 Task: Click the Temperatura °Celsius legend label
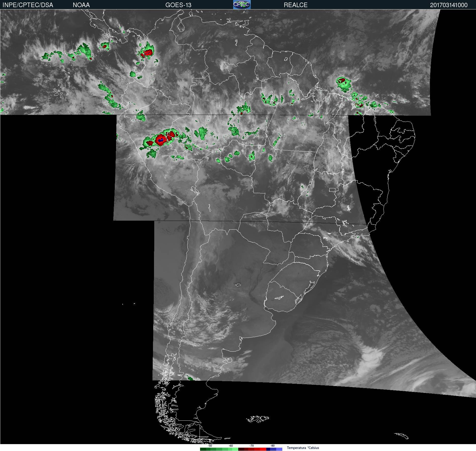pyautogui.click(x=303, y=448)
